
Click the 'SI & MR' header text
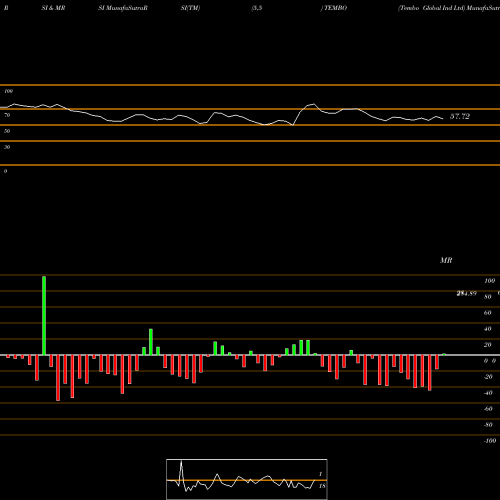[53, 8]
